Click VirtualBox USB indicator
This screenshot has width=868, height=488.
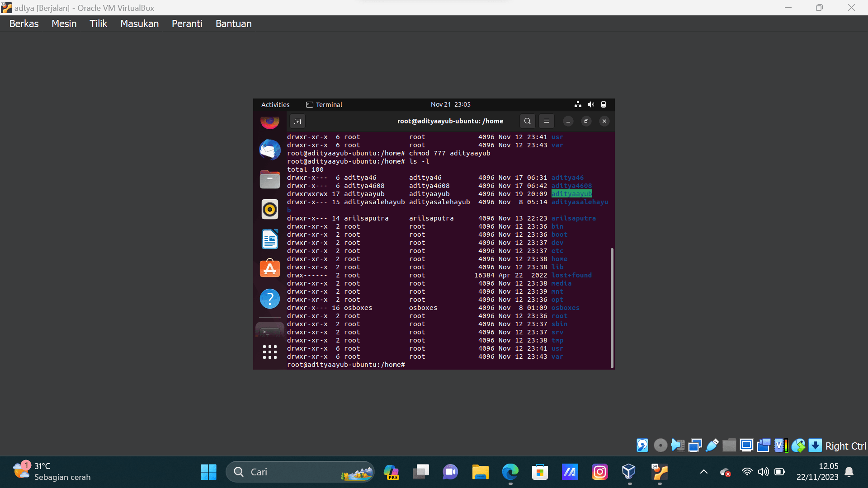(x=712, y=446)
